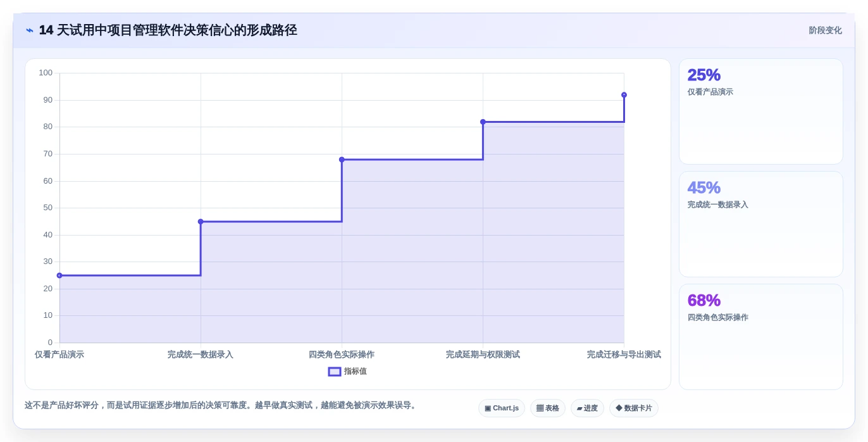The image size is (868, 442).
Task: Click x-axis label 完成延期与权限测试
Action: pos(483,355)
